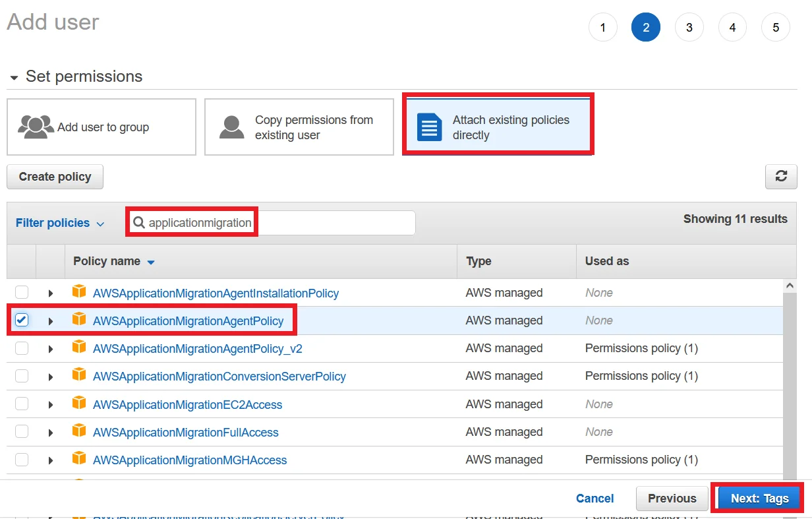Check the AWSApplicationMigrationEC2Access checkbox

tap(22, 404)
